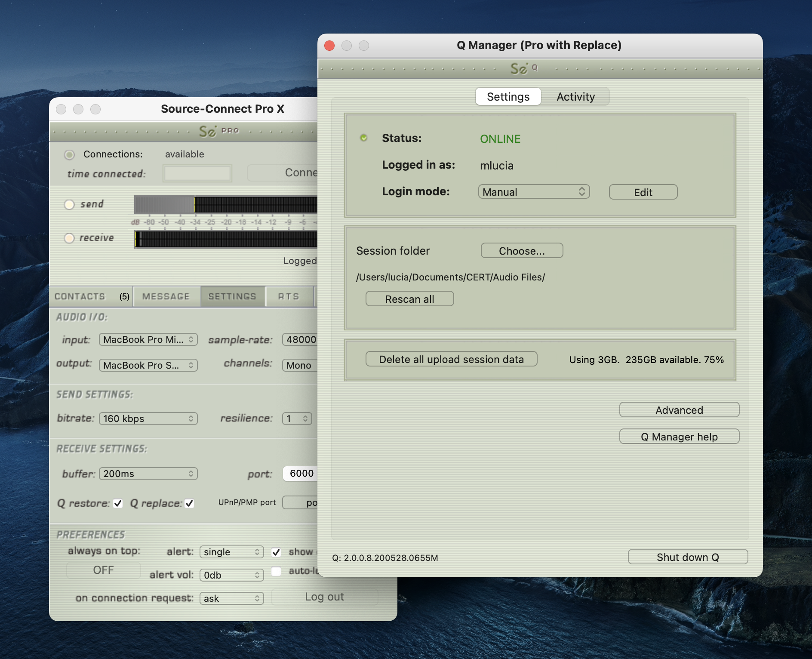Click the Connections status indicator light

pyautogui.click(x=69, y=154)
